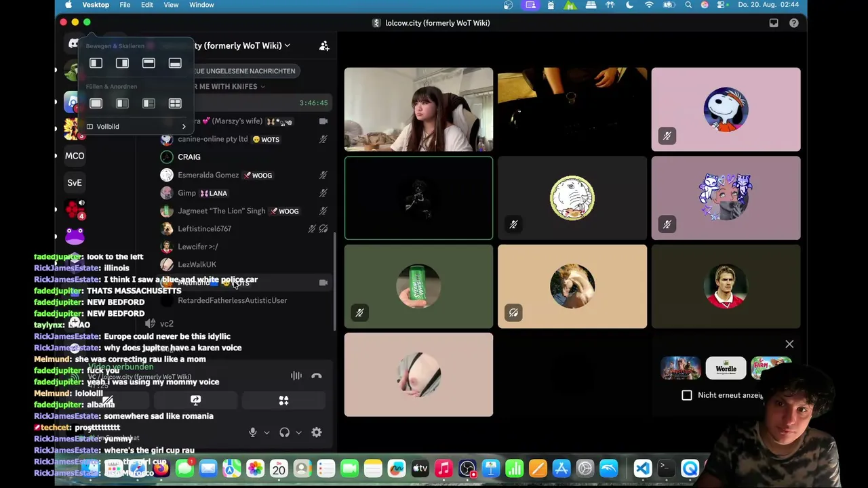This screenshot has width=868, height=488.
Task: Open the Discord help icon in title bar
Action: coord(794,23)
